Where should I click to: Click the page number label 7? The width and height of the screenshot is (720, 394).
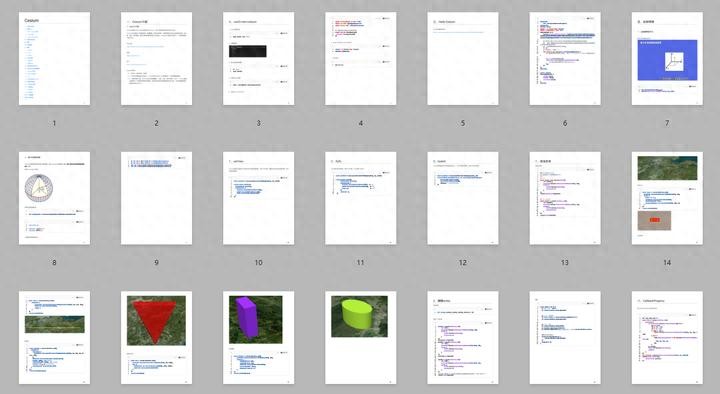(667, 123)
